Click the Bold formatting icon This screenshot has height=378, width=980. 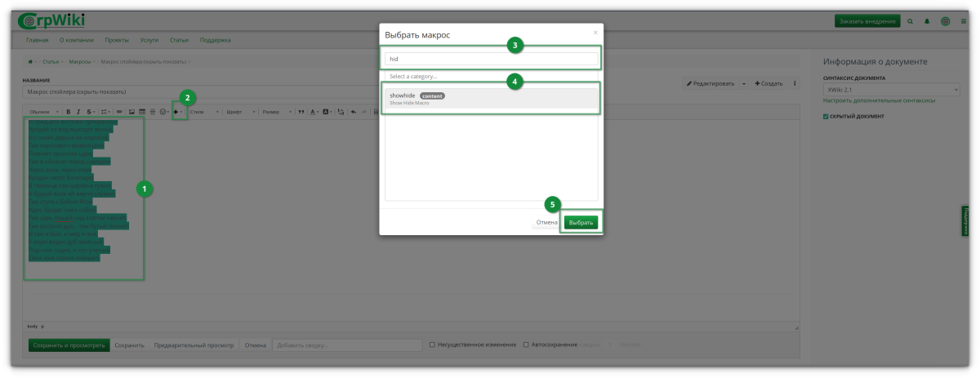(69, 112)
